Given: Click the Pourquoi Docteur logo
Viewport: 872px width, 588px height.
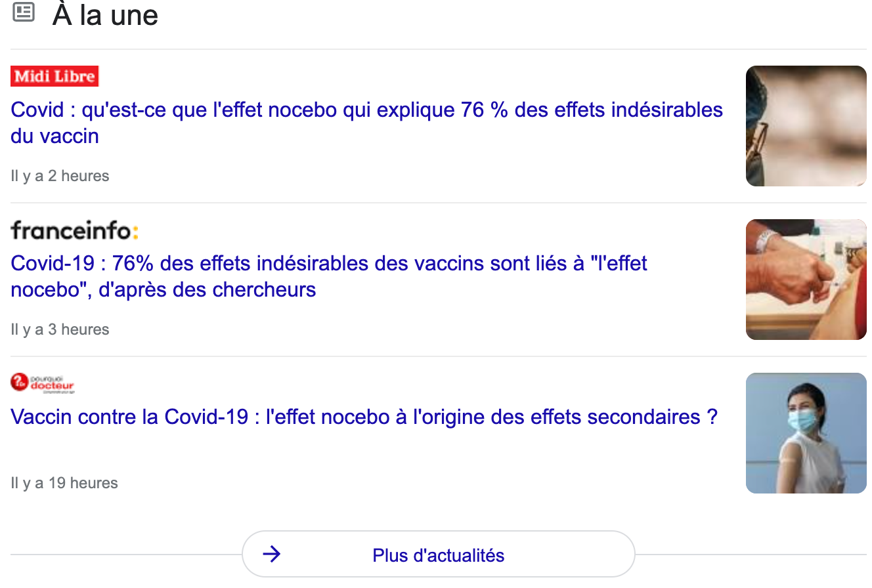Looking at the screenshot, I should coord(43,383).
